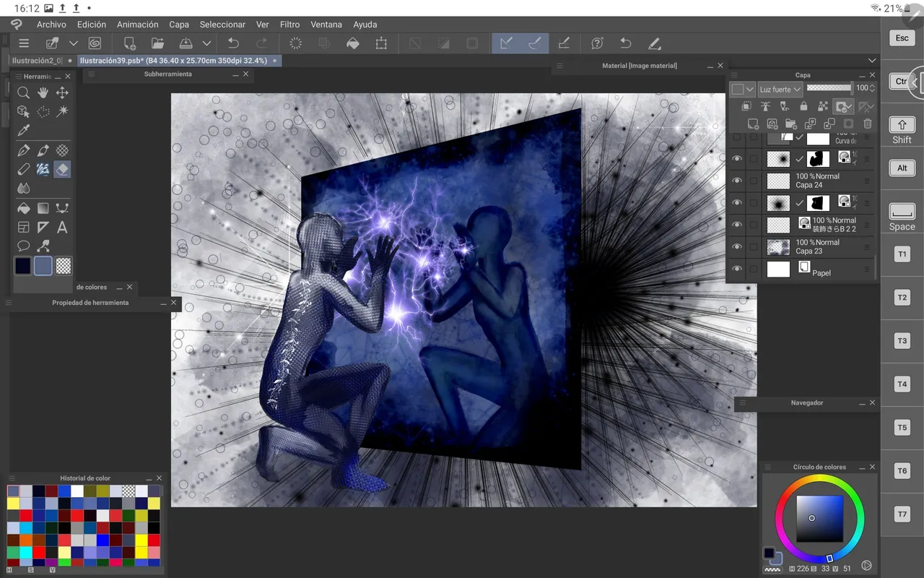Select the Capa 23 layer thumbnail
924x578 pixels.
(x=778, y=247)
